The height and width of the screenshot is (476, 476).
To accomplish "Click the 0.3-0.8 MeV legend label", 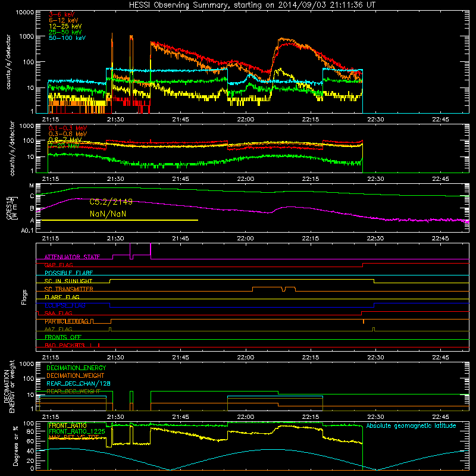I will click(x=68, y=134).
